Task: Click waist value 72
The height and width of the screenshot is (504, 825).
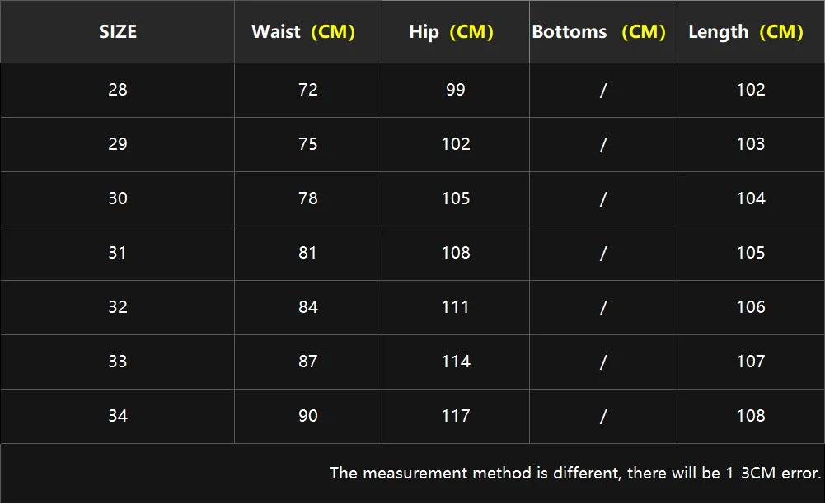Action: point(308,90)
